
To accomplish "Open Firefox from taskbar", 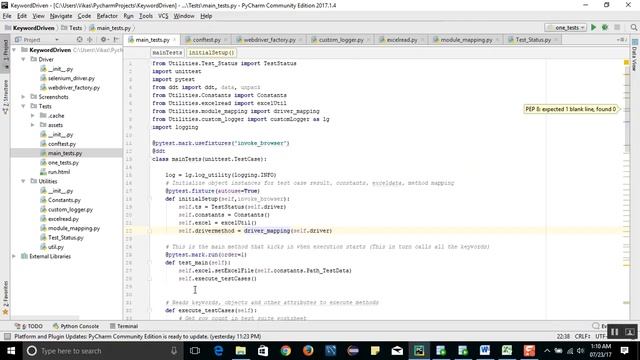I will coord(308,351).
